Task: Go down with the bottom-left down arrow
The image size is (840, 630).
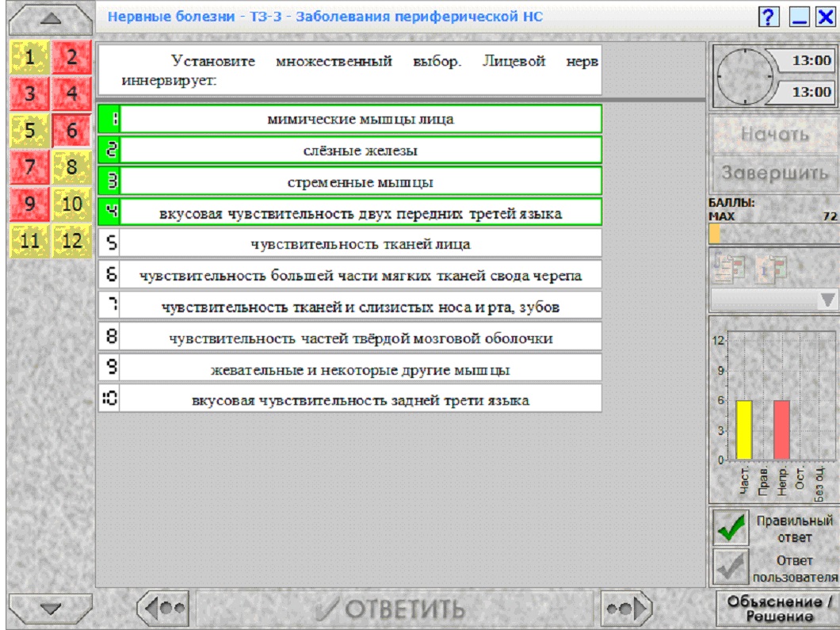Action: (x=51, y=609)
